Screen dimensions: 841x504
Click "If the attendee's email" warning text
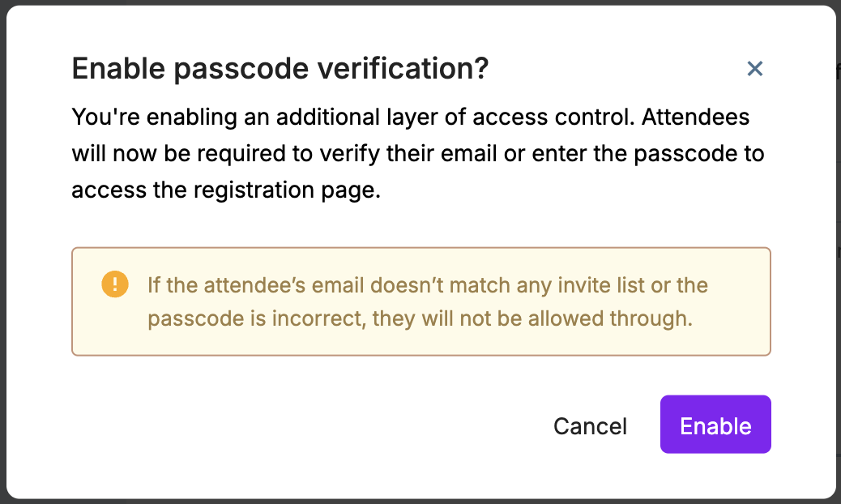coord(255,285)
